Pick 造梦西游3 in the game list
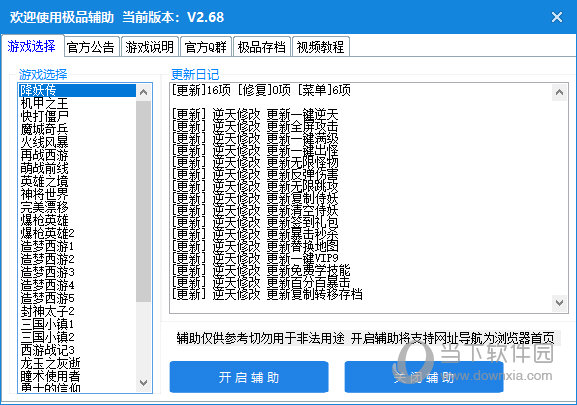The height and width of the screenshot is (405, 577). click(x=77, y=272)
